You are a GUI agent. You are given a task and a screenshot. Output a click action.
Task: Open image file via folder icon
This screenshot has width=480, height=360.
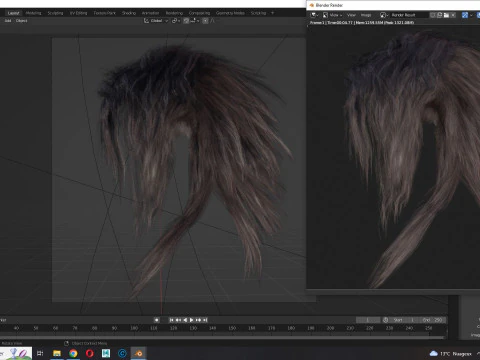(446, 15)
